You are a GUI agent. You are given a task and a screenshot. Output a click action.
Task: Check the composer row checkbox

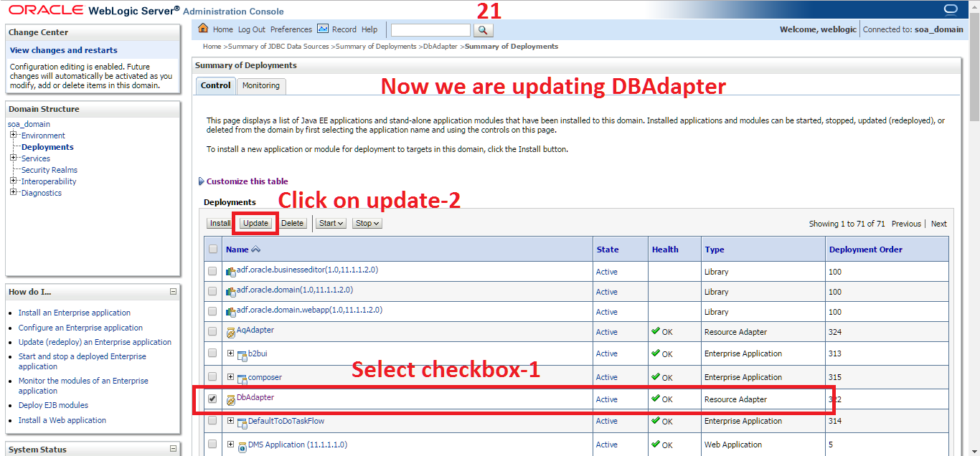[212, 376]
